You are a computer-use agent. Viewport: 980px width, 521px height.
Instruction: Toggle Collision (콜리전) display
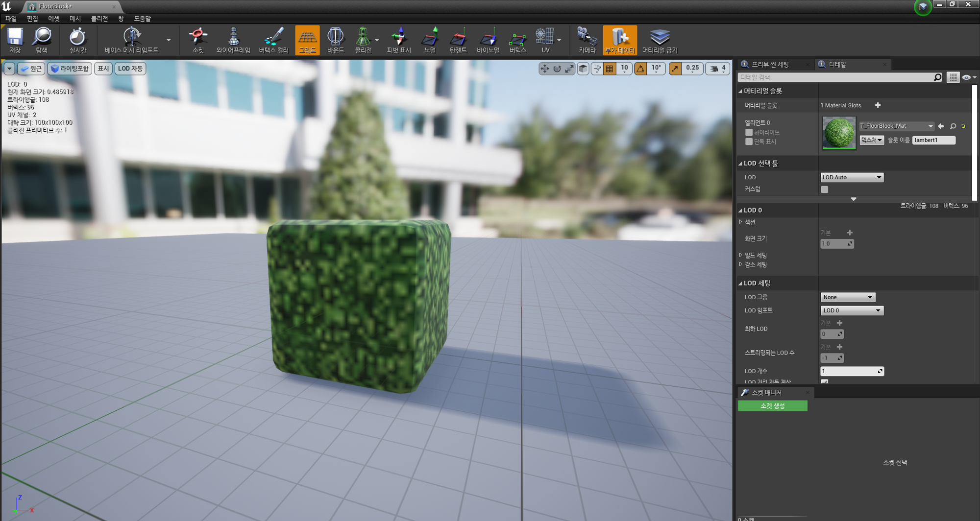[363, 40]
